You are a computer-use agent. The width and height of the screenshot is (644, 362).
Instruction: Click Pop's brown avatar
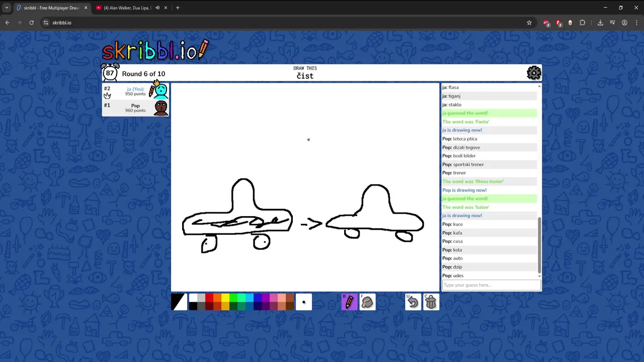pyautogui.click(x=161, y=108)
